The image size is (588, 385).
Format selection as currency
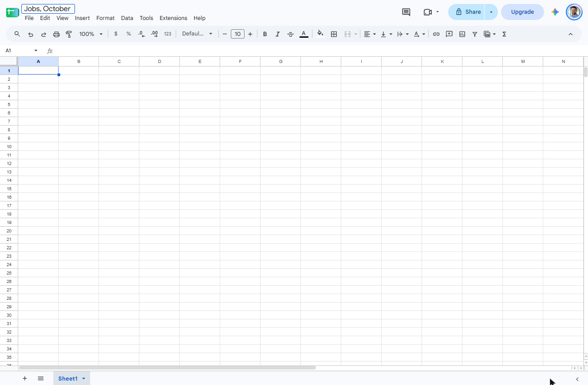click(116, 34)
